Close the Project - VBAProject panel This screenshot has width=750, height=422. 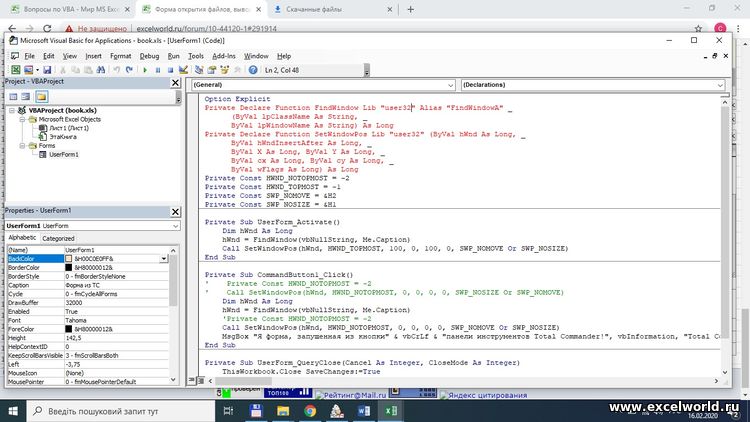point(175,83)
